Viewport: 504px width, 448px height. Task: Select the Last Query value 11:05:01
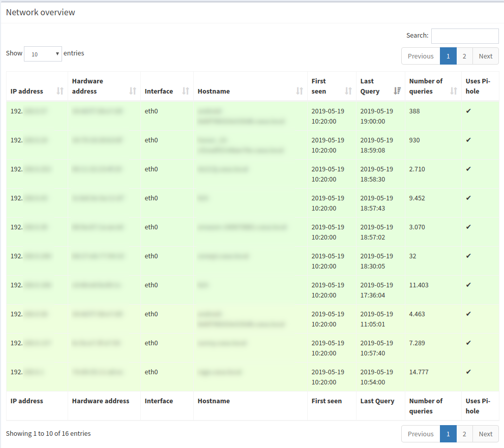(373, 324)
